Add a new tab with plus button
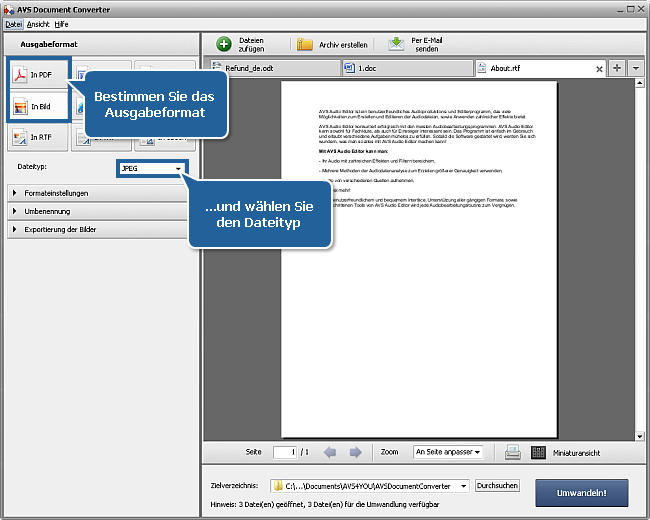This screenshot has width=650, height=520. 617,68
